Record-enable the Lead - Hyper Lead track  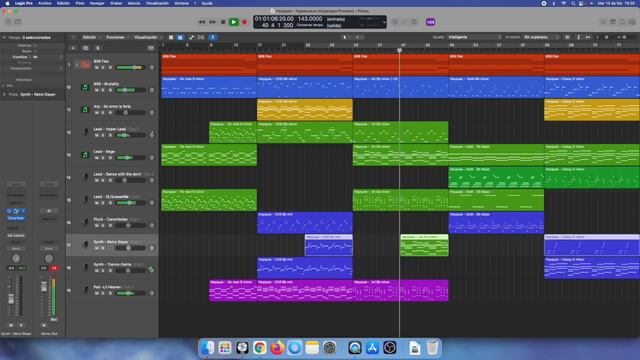coord(110,135)
